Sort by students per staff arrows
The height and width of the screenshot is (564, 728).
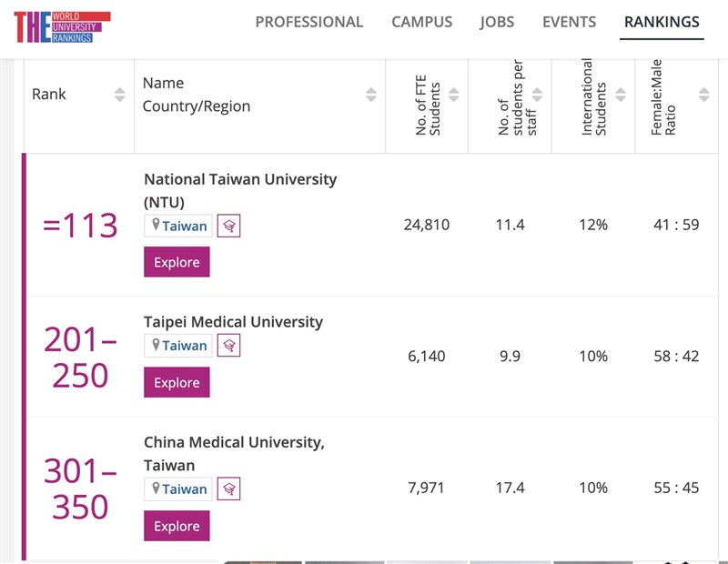pos(537,95)
